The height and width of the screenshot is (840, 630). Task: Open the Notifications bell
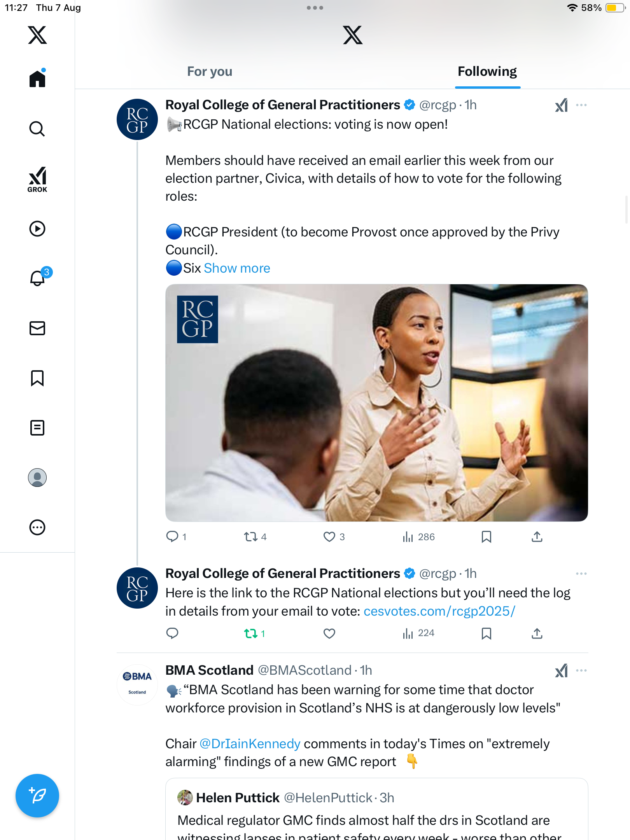tap(38, 278)
